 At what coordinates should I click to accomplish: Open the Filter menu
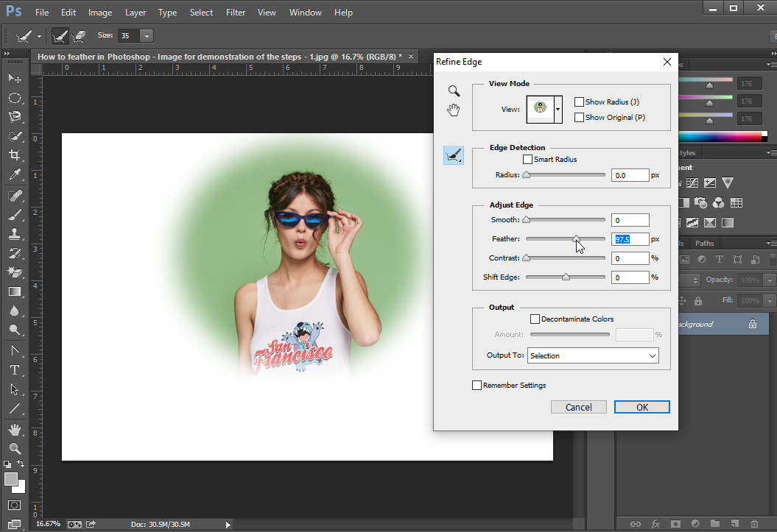(236, 13)
